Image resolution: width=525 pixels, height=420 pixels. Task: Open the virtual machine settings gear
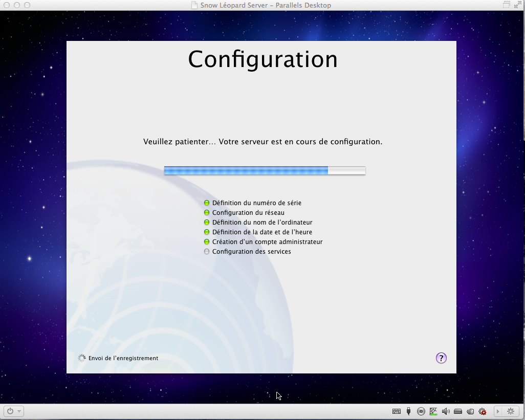coord(511,411)
